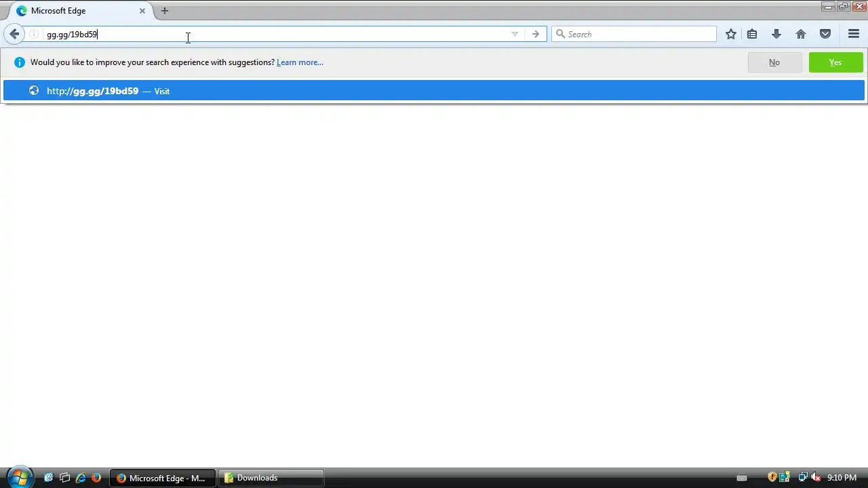The image size is (868, 488).
Task: Go to the Home page icon
Action: click(x=801, y=34)
